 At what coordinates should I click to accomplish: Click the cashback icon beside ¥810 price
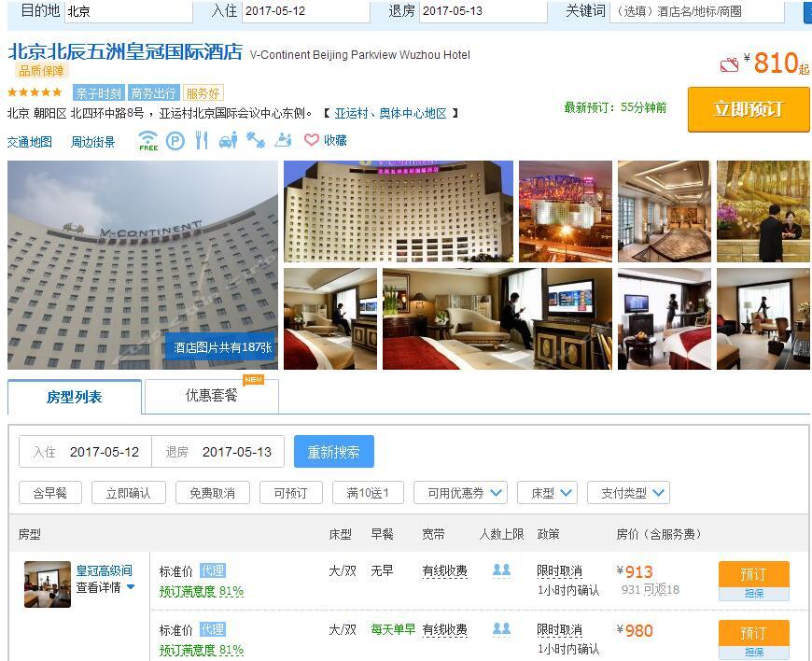click(x=729, y=65)
